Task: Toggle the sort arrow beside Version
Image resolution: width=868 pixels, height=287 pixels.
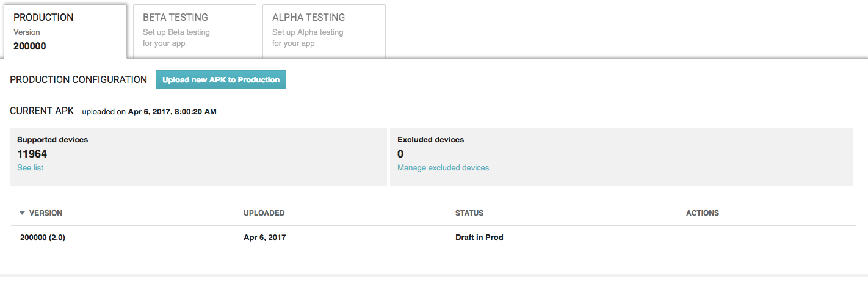Action: coord(22,213)
